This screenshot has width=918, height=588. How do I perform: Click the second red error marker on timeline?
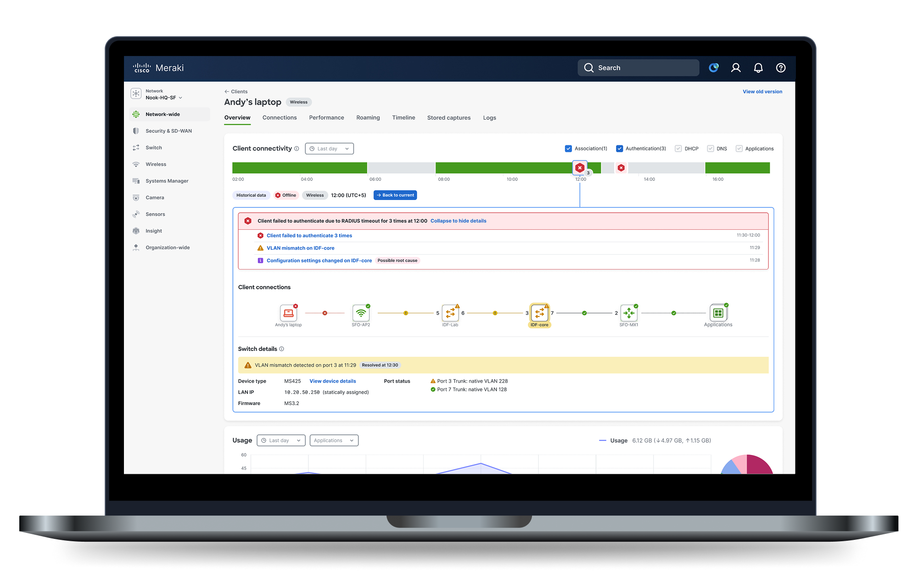click(621, 168)
